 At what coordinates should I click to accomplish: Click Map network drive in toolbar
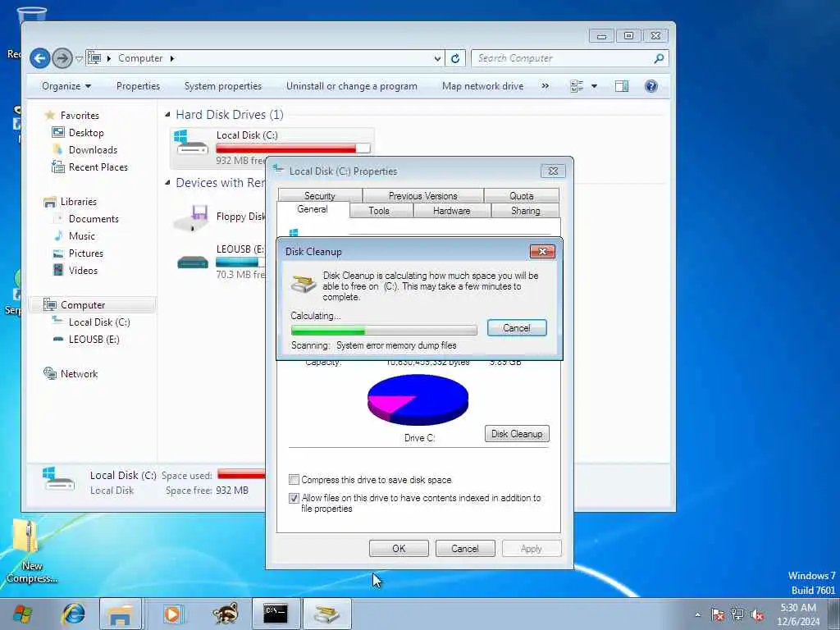[x=482, y=86]
